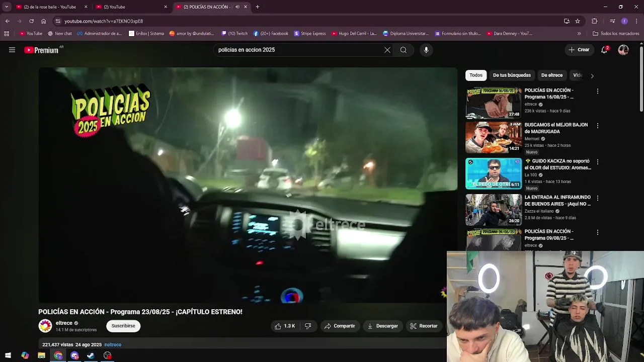Install app icon in the address bar
The image size is (644, 362).
567,21
